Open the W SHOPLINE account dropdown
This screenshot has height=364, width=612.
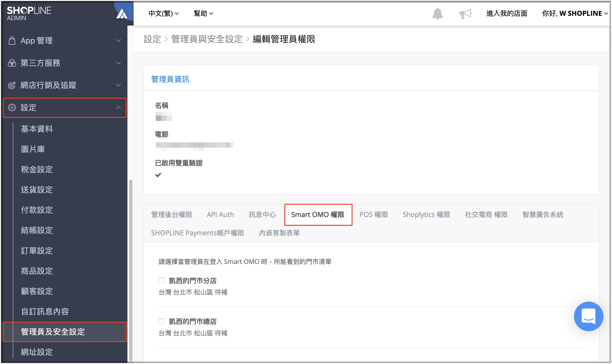pyautogui.click(x=575, y=13)
